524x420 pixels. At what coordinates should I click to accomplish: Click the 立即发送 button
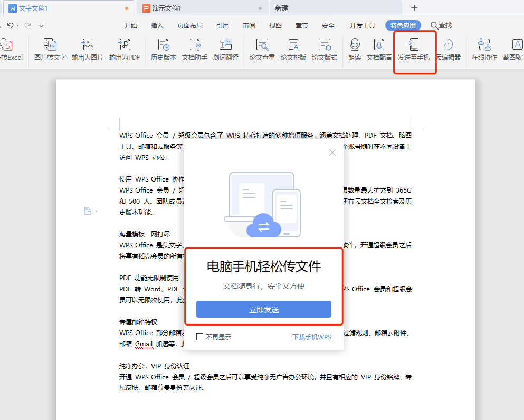point(263,309)
